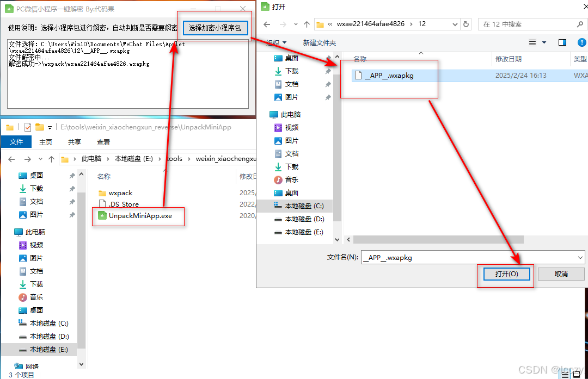Select 本地磁盘 (E:) in Explorer sidebar
The image size is (588, 379).
49,350
